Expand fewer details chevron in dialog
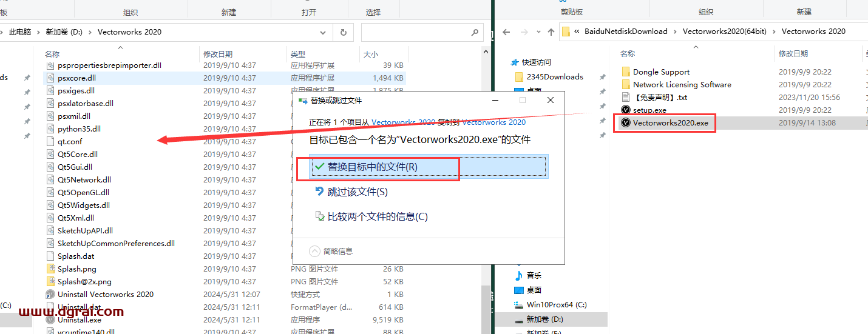868x334 pixels. pyautogui.click(x=314, y=251)
